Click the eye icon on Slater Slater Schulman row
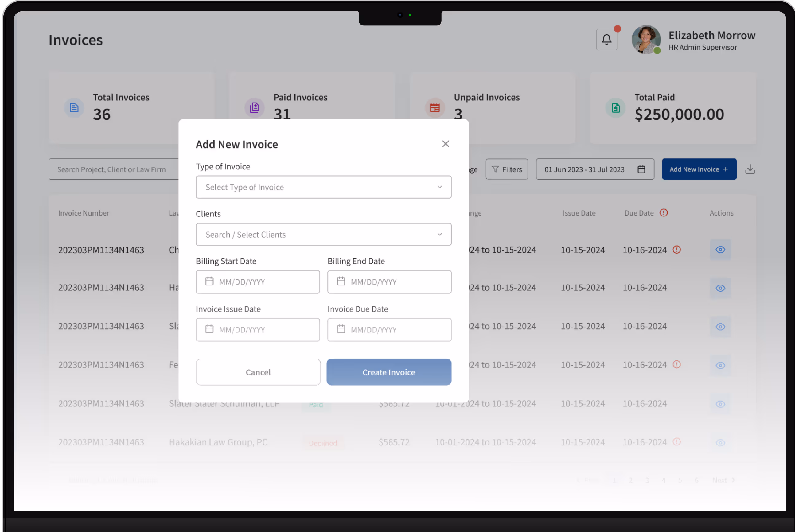The width and height of the screenshot is (795, 532). [x=720, y=404]
